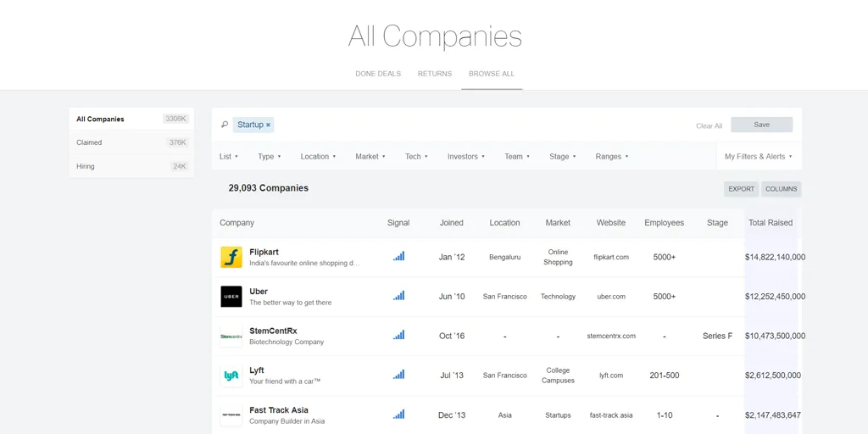Open the List filter dropdown
868x434 pixels.
coord(229,157)
